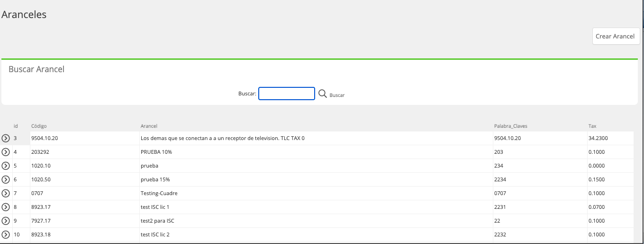
Task: Click the tax value 34.2300
Action: point(598,139)
